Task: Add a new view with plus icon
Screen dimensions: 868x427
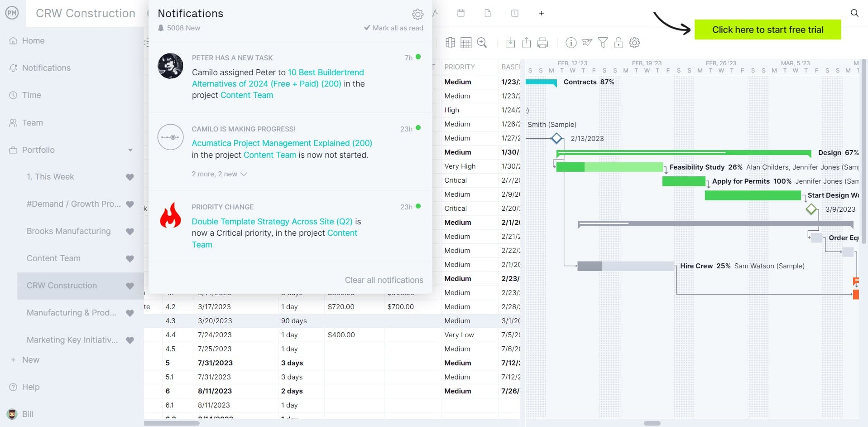Action: tap(541, 13)
